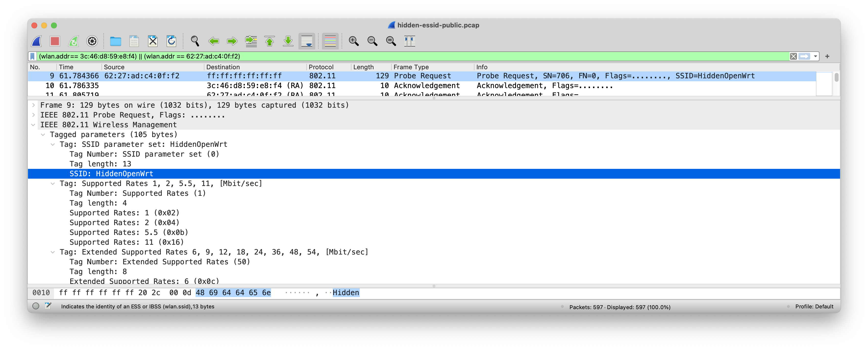Image resolution: width=868 pixels, height=349 pixels.
Task: Jump to the last packet
Action: (288, 41)
